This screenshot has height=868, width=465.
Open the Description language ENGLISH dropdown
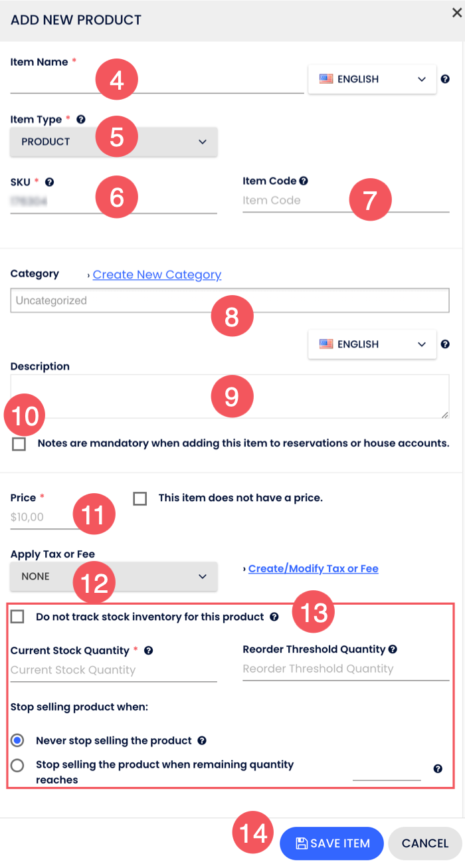[x=372, y=344]
